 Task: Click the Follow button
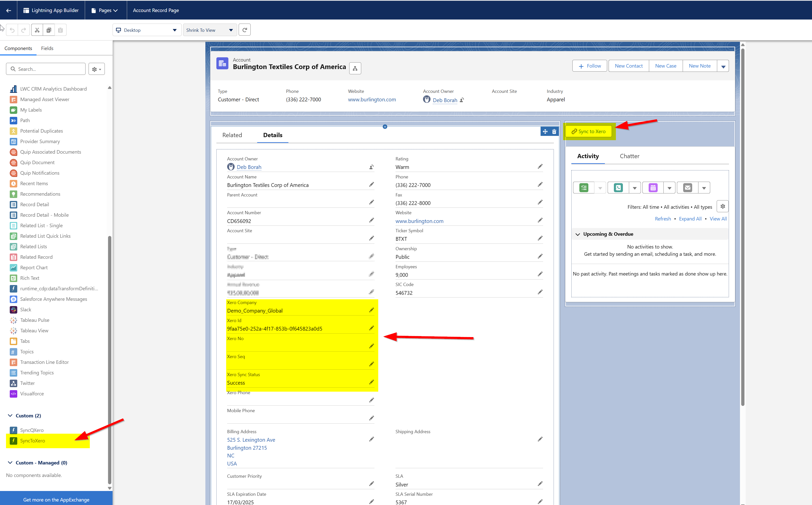point(589,66)
